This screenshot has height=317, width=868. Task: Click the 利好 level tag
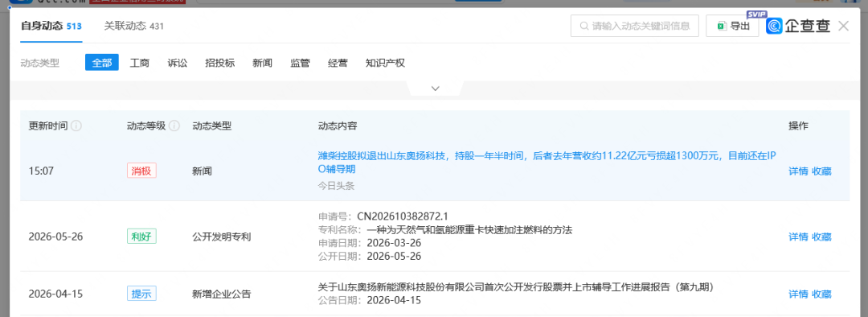coord(141,236)
